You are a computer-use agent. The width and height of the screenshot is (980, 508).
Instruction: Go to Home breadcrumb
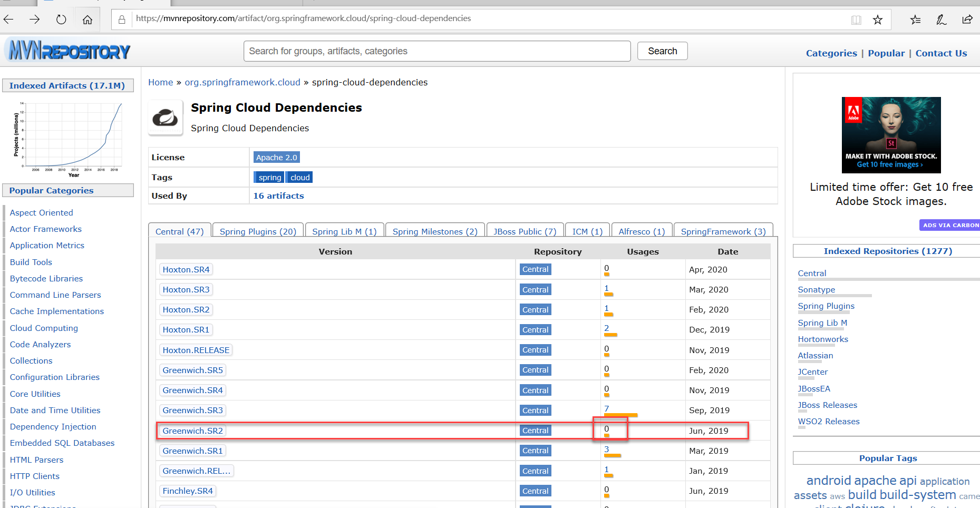click(161, 82)
